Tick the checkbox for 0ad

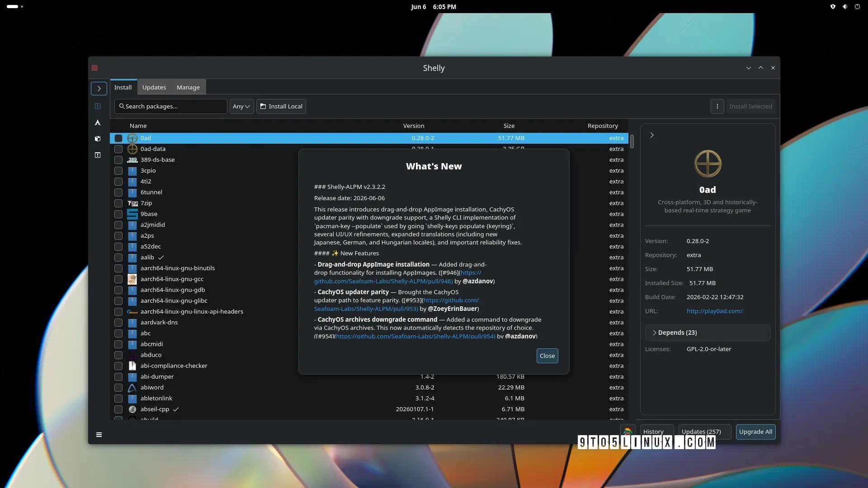(x=118, y=138)
